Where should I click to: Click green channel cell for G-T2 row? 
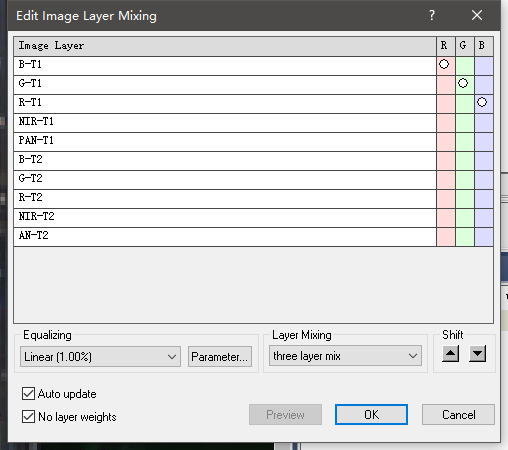coord(465,180)
